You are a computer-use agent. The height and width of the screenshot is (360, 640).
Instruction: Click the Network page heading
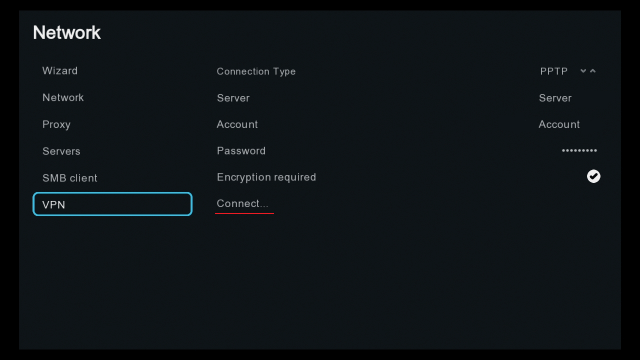[x=67, y=33]
